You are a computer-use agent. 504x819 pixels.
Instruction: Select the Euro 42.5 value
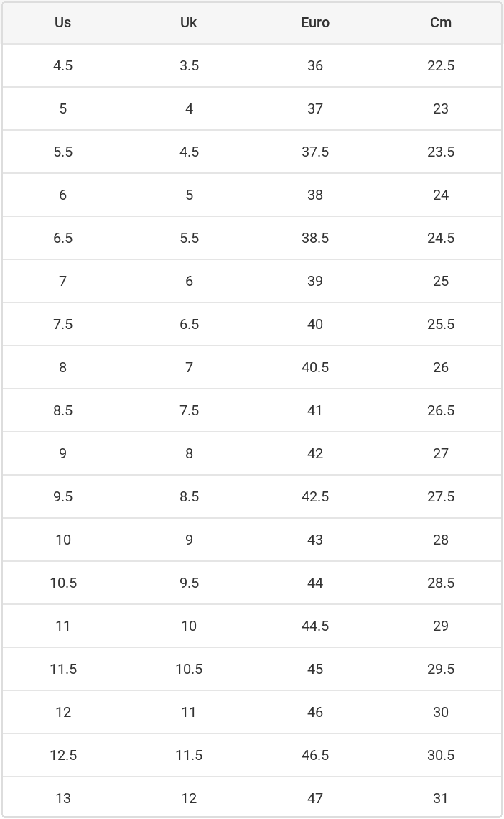point(315,496)
